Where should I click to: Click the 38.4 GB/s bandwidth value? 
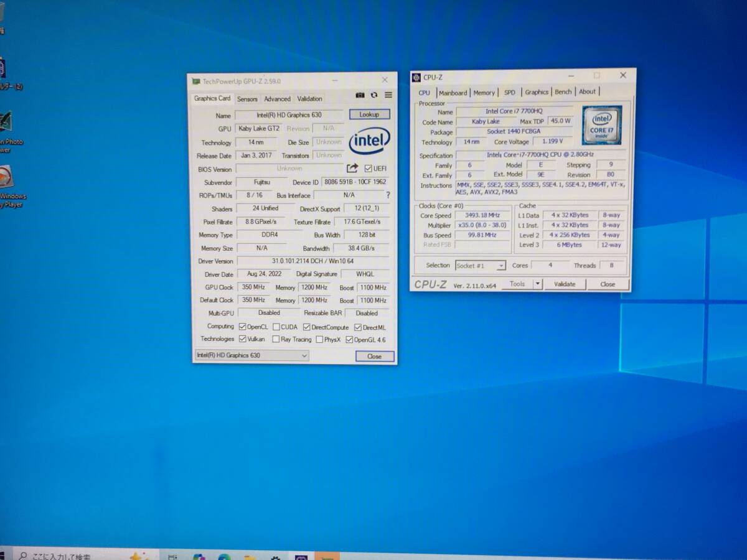point(362,248)
